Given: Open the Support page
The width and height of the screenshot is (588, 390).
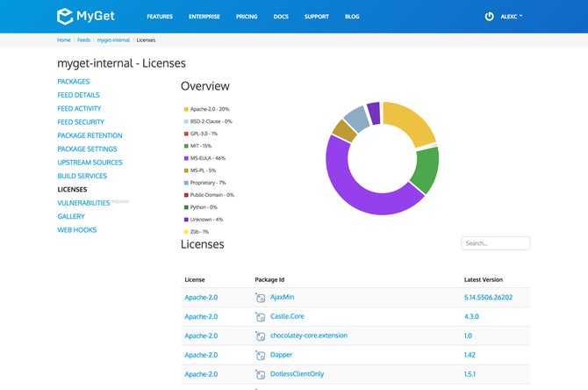Looking at the screenshot, I should click(317, 17).
